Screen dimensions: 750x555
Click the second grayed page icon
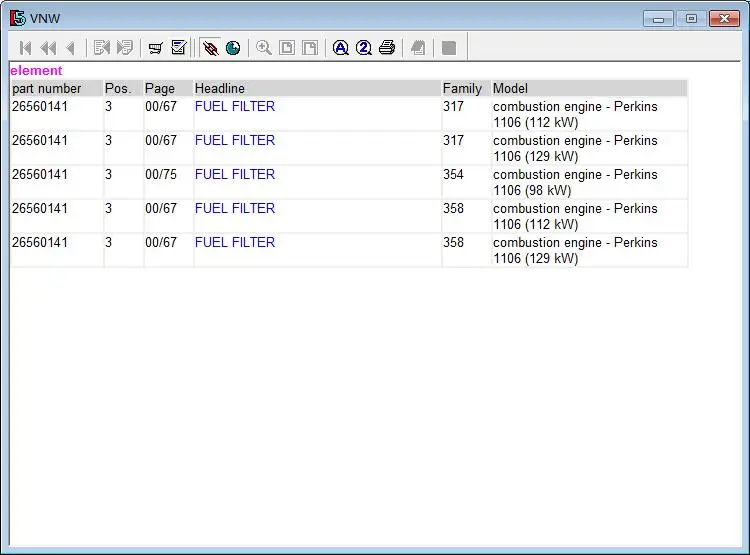pyautogui.click(x=310, y=48)
